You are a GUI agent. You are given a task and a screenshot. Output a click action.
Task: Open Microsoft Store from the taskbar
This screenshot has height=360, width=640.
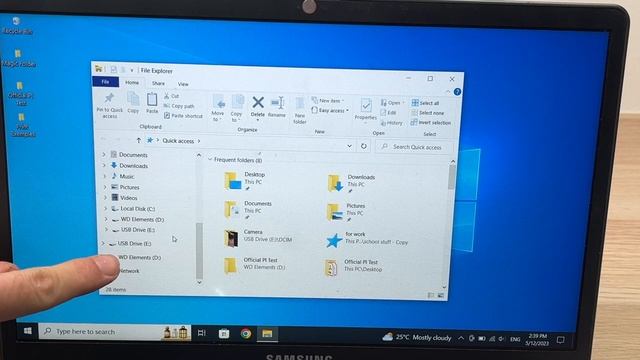[224, 333]
